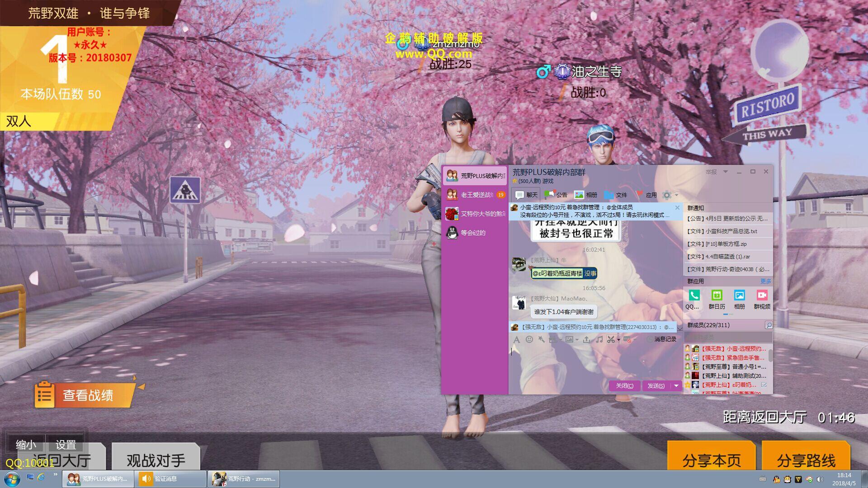Open the font formatting tool in chat toolbar
This screenshot has width=868, height=488.
(516, 339)
